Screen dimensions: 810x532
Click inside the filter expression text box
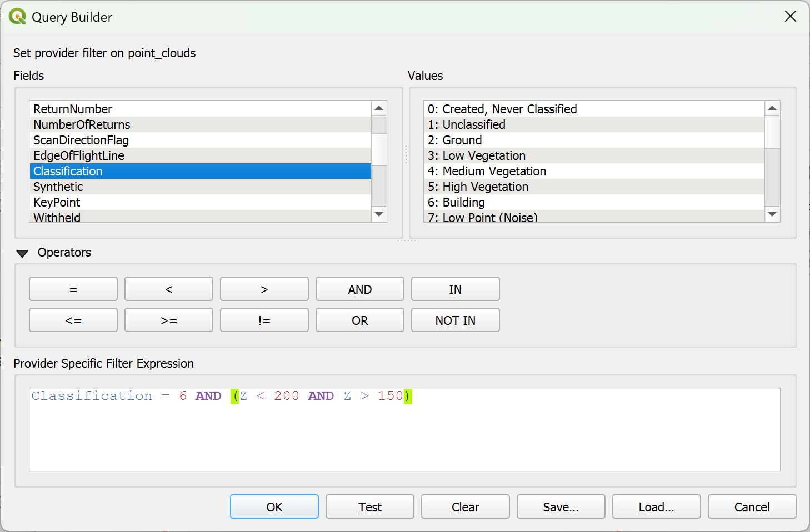404,439
